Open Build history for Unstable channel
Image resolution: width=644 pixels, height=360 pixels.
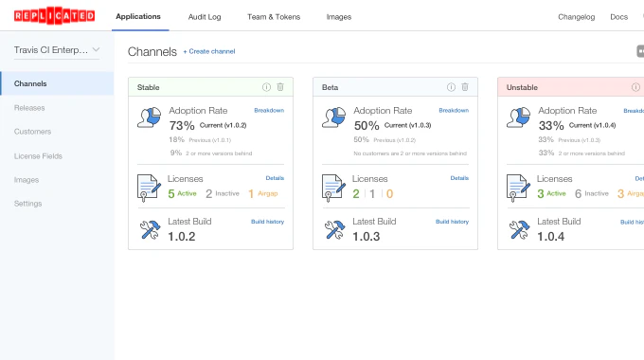(632, 222)
